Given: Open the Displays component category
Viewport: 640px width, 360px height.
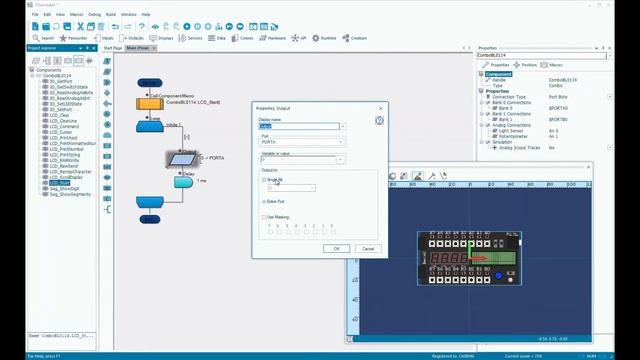Looking at the screenshot, I should [162, 38].
